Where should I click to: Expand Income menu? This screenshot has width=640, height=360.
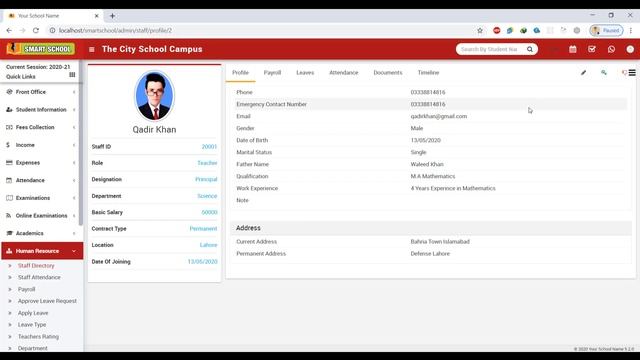coord(41,145)
